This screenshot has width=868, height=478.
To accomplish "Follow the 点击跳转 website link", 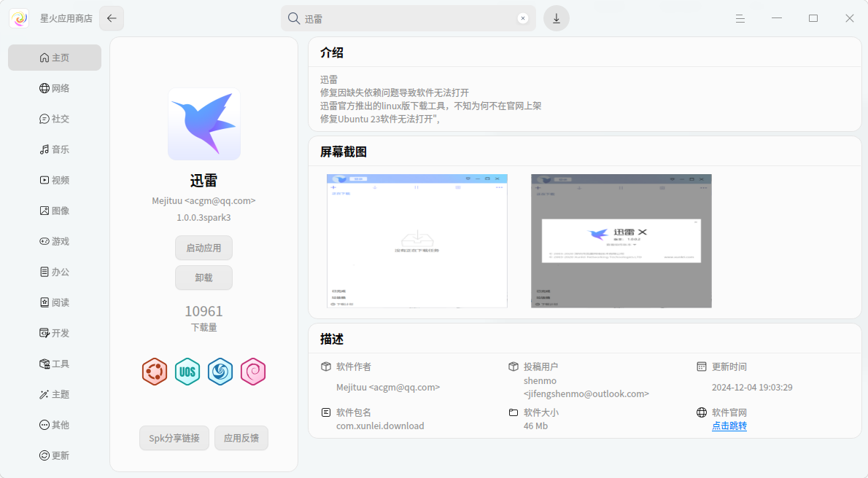I will 729,426.
